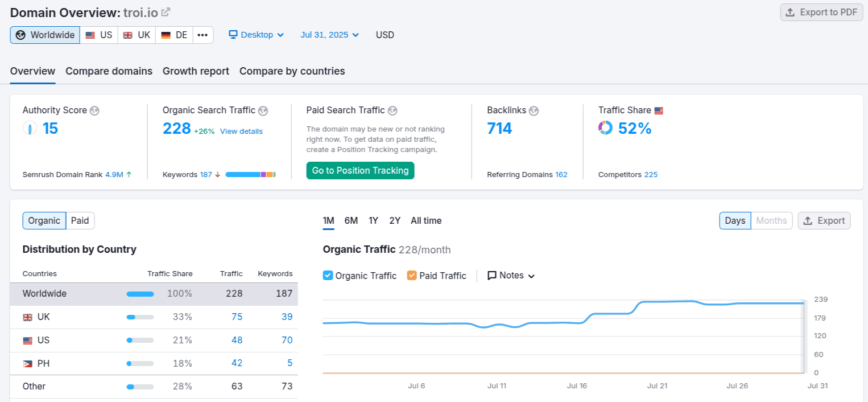Select the US database button
This screenshot has width=868, height=402.
point(99,35)
